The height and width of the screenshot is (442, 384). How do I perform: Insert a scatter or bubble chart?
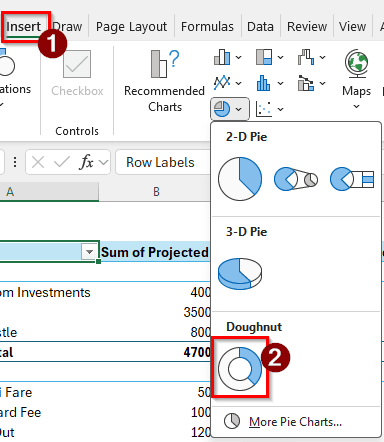pyautogui.click(x=264, y=109)
